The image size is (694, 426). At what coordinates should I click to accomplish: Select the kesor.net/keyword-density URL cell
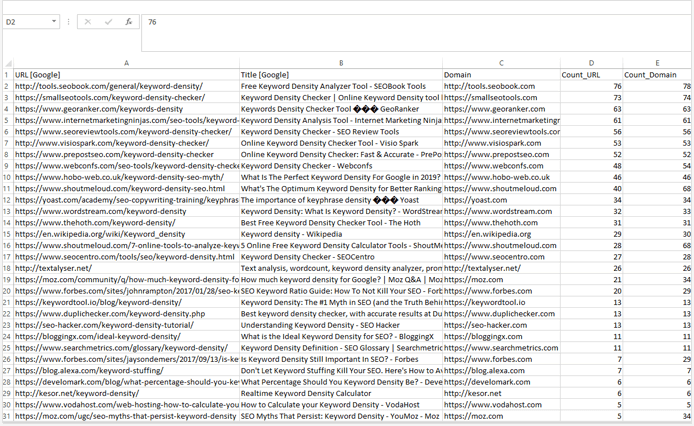pyautogui.click(x=127, y=393)
